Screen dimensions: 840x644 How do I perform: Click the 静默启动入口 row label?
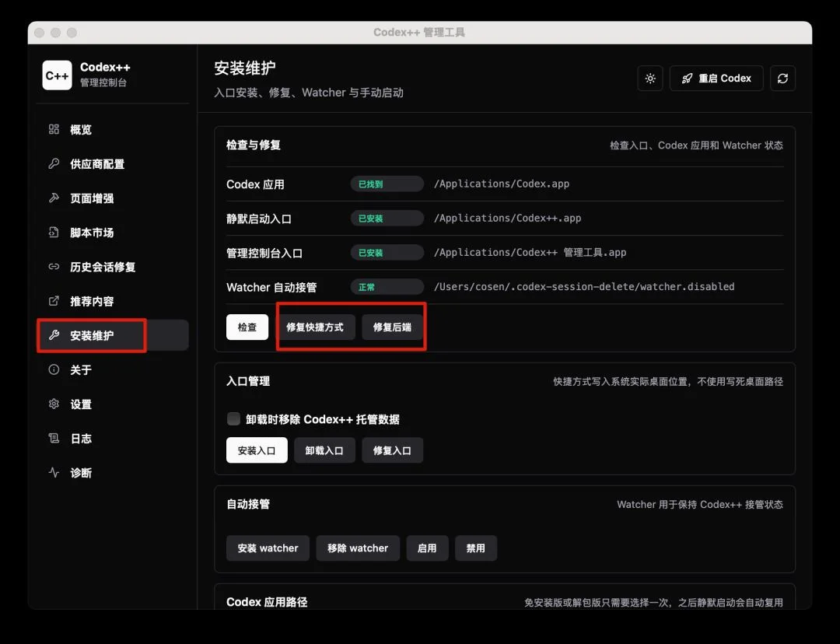point(259,219)
